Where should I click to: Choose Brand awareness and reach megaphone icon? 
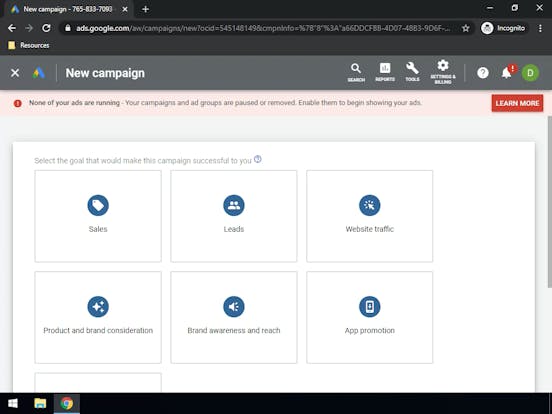234,307
